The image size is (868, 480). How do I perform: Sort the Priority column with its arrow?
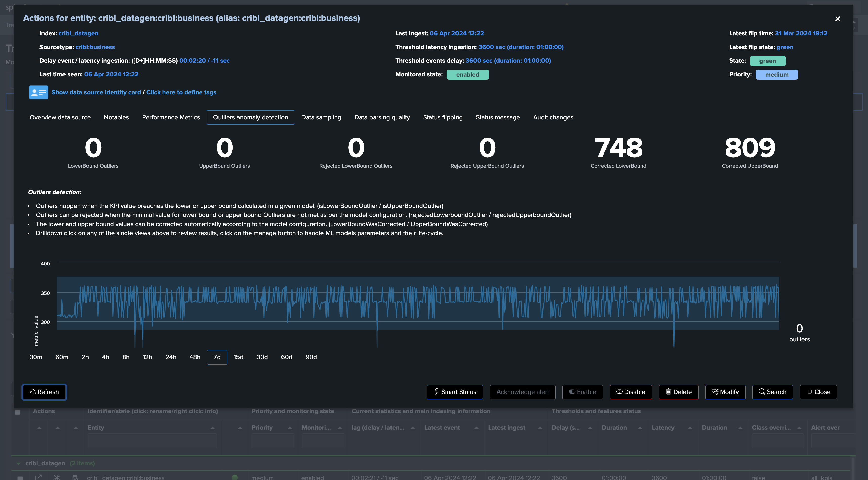coord(290,428)
